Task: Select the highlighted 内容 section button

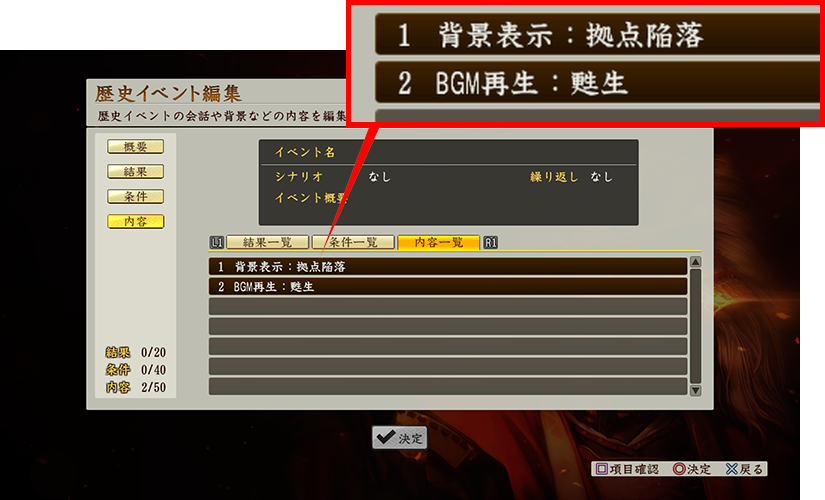Action: [x=136, y=221]
